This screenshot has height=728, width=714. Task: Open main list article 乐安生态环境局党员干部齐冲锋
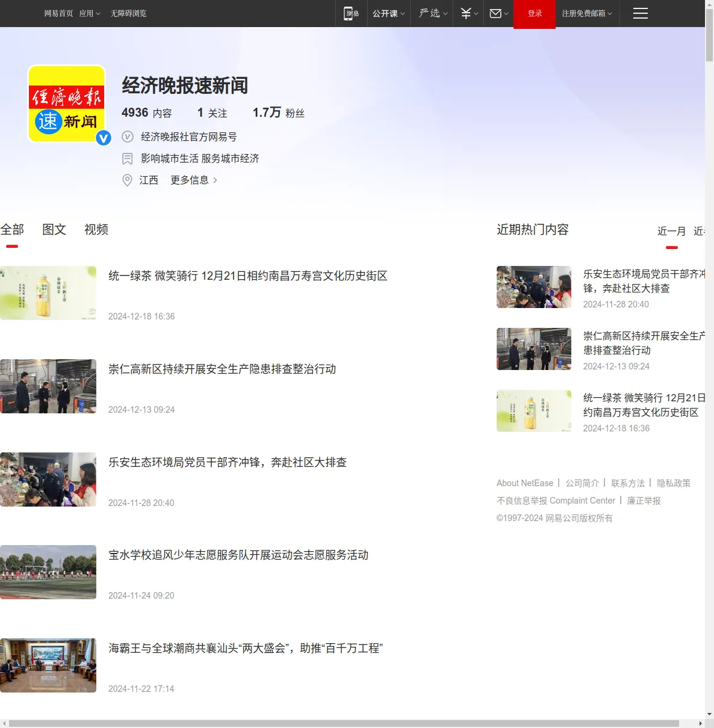coord(228,462)
